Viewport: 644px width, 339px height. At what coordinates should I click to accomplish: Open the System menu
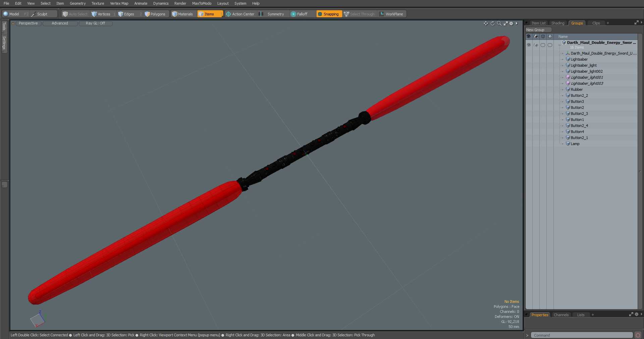click(240, 3)
